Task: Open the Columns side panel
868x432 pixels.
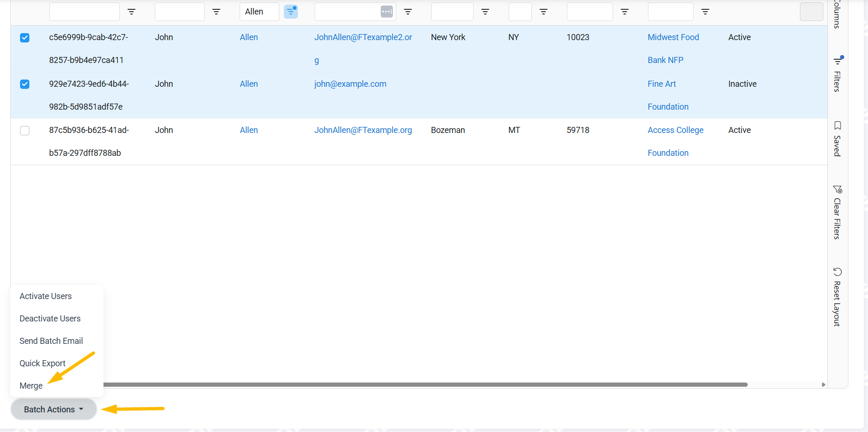Action: pyautogui.click(x=838, y=14)
